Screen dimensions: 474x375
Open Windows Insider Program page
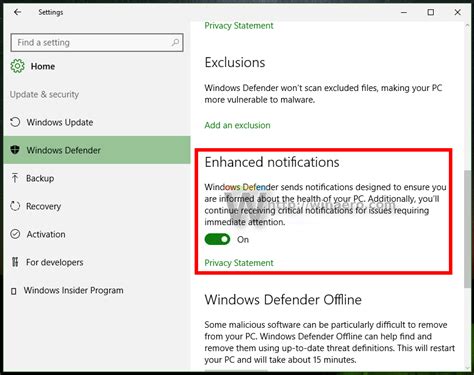[x=97, y=290]
